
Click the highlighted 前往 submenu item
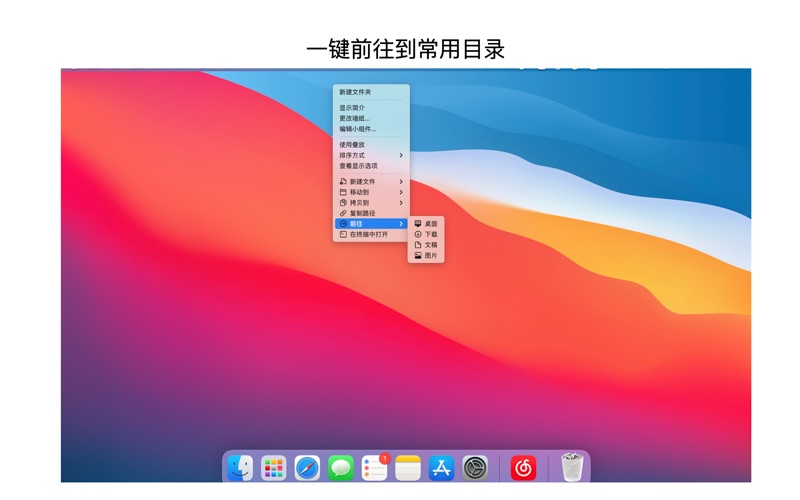click(x=371, y=224)
